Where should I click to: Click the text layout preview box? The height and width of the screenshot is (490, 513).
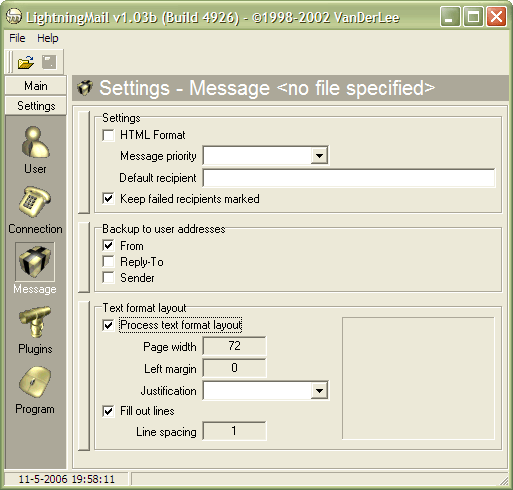(418, 378)
